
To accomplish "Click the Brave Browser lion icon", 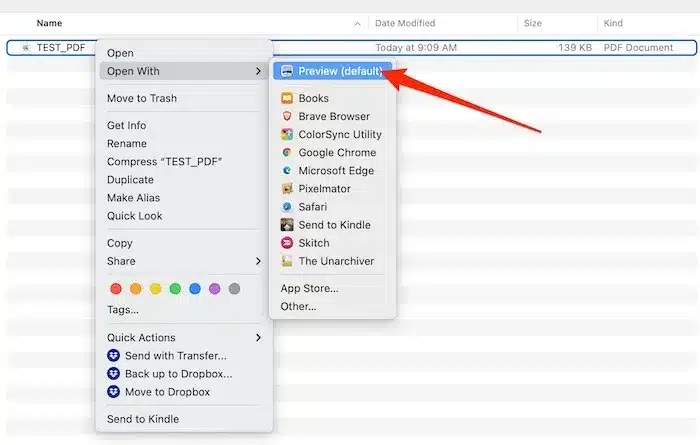I will click(x=287, y=116).
